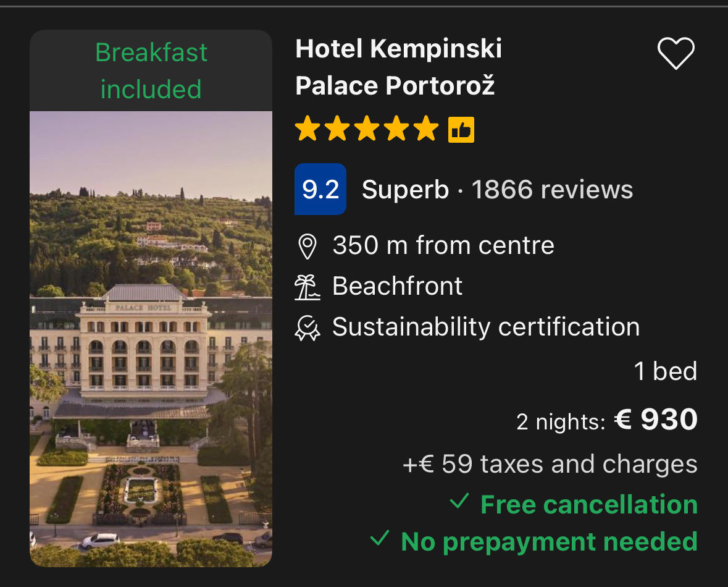Click the Beachfront label
728x587 pixels.
(x=397, y=287)
